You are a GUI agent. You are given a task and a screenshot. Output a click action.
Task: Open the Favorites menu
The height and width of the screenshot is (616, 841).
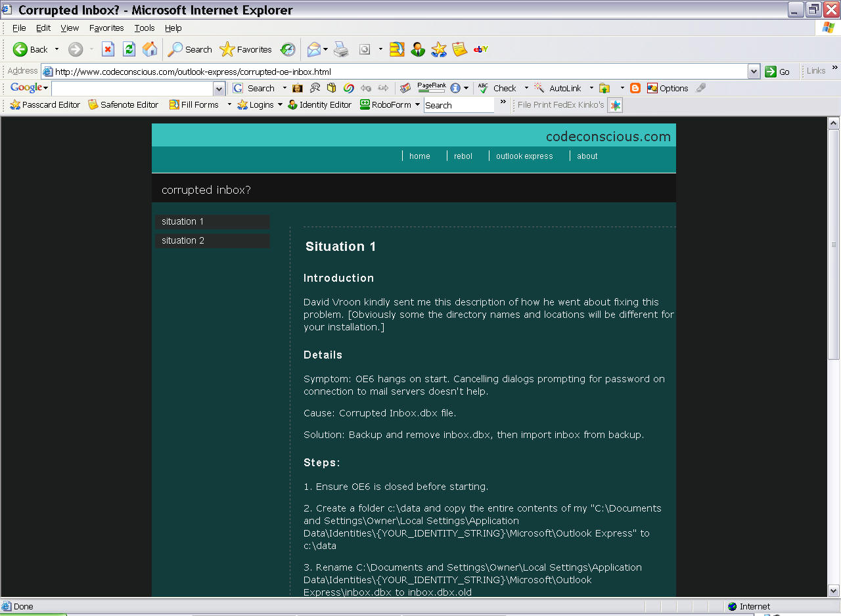click(106, 28)
